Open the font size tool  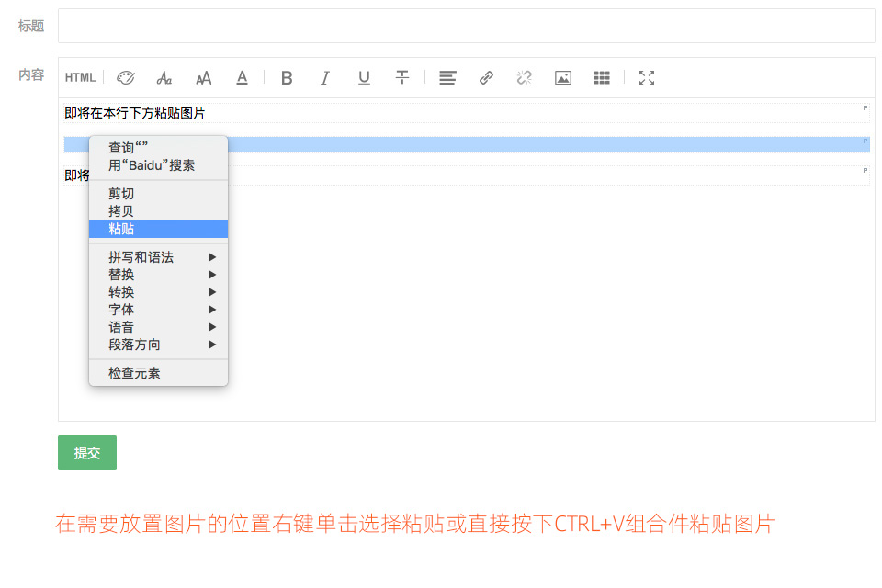(x=203, y=78)
